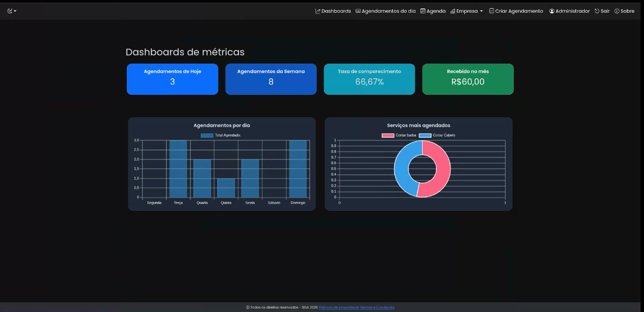644x312 pixels.
Task: Click the Taxa de comparecimento card title
Action: tap(369, 71)
